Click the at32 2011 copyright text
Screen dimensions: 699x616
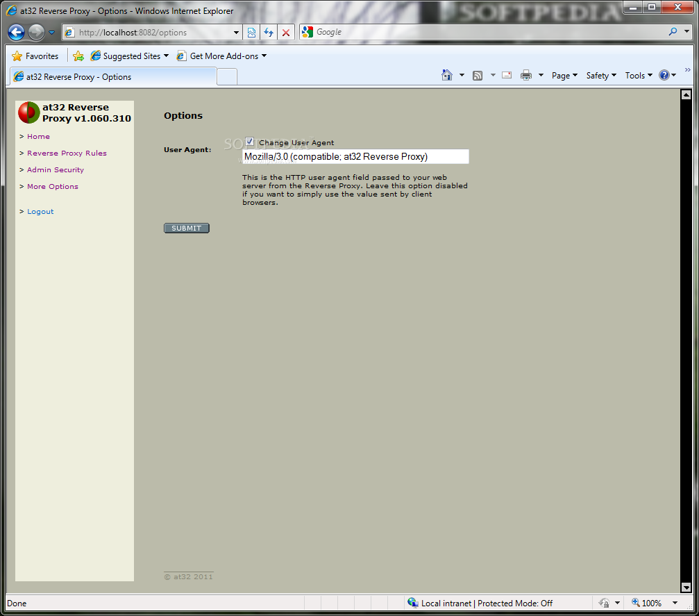(189, 576)
